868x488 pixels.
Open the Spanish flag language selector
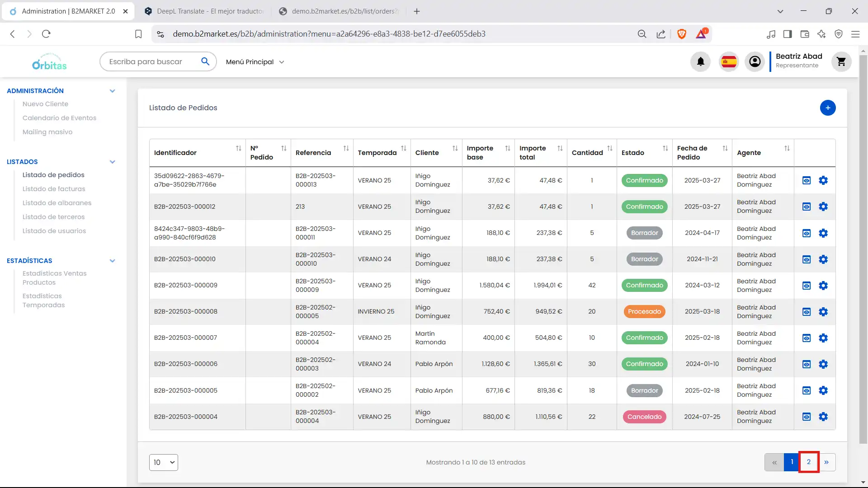click(x=729, y=61)
